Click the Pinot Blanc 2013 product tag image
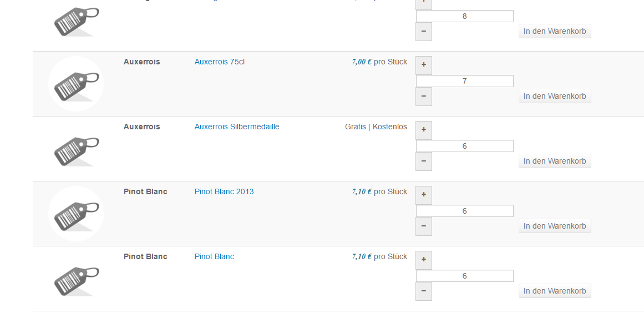 (x=76, y=214)
